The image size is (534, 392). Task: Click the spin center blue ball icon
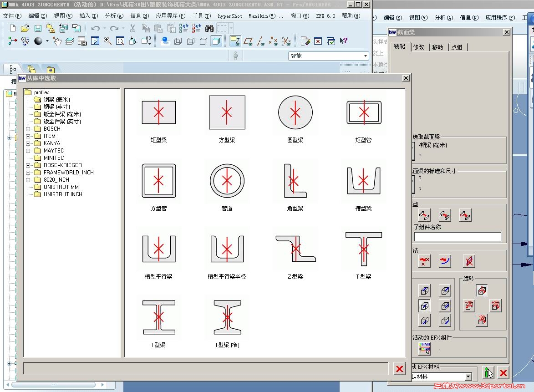point(165,41)
